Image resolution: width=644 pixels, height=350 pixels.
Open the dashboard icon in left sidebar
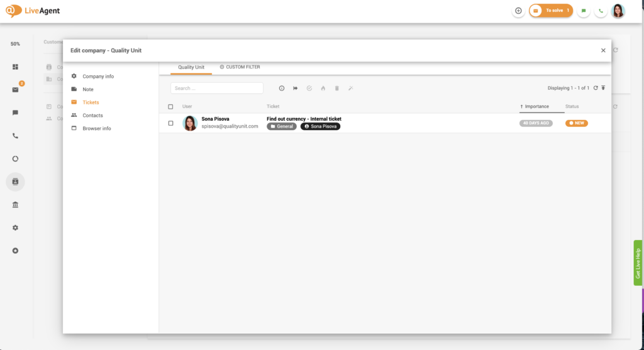tap(15, 67)
